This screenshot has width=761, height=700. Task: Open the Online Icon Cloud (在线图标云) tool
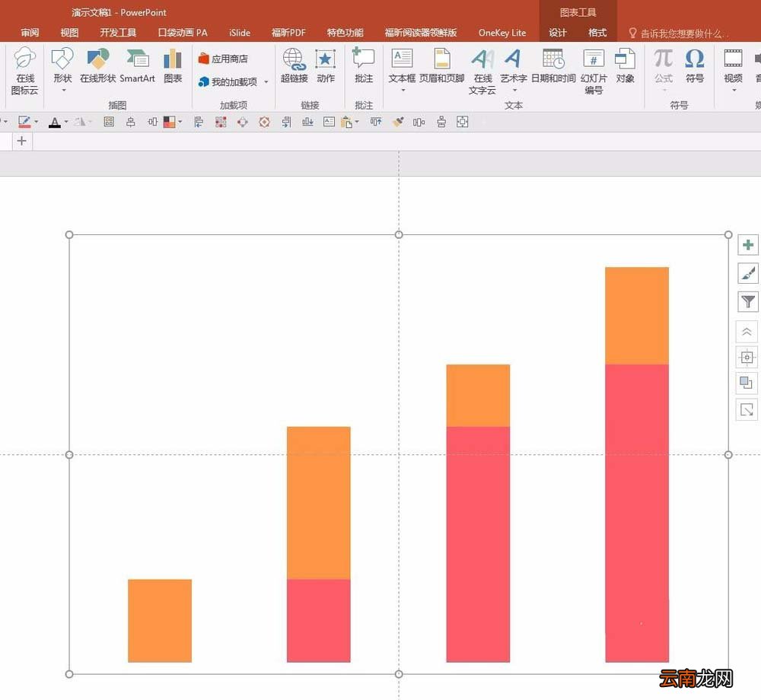(25, 71)
